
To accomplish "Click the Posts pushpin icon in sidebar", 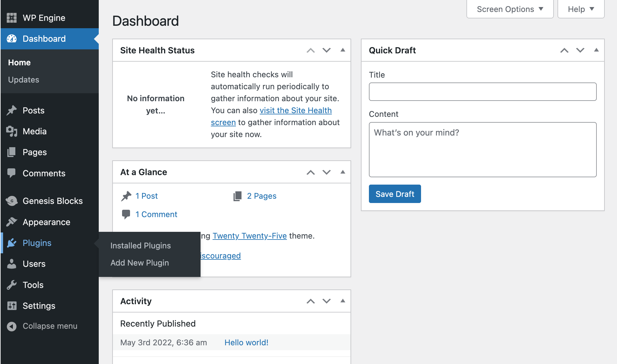I will point(12,110).
